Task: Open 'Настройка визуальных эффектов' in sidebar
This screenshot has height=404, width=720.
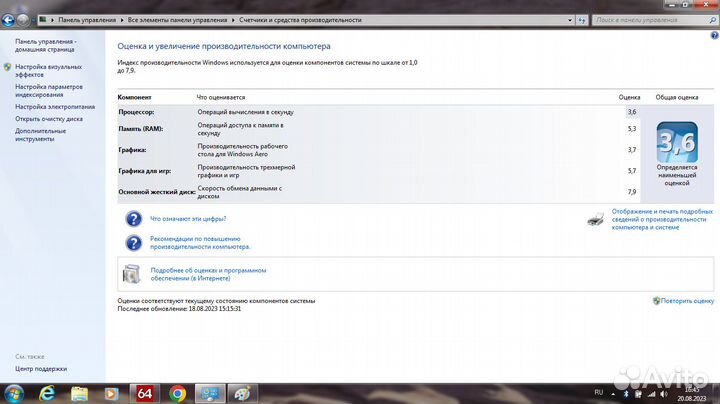Action: [x=48, y=70]
